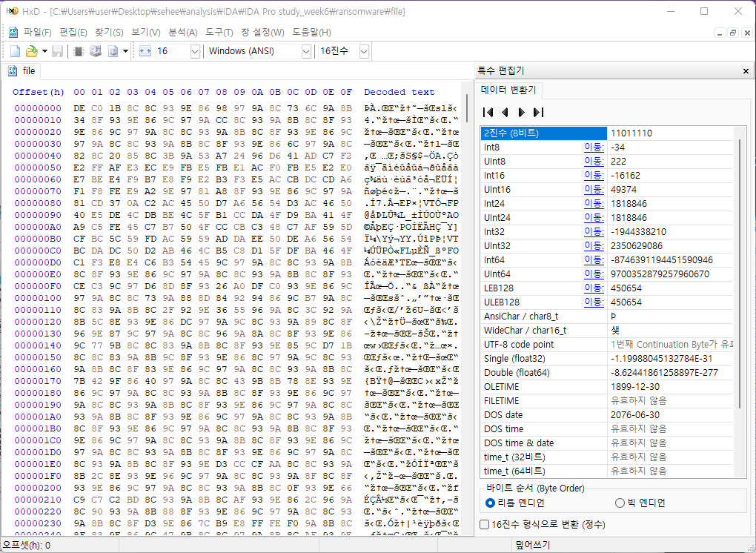Click 이동 link for Int64 row
The width and height of the screenshot is (756, 553).
pyautogui.click(x=594, y=260)
